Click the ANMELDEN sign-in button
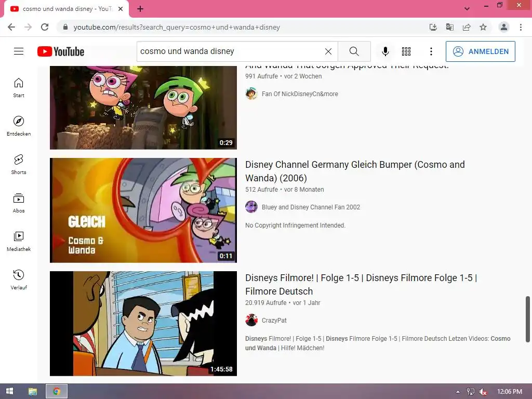 pos(480,51)
